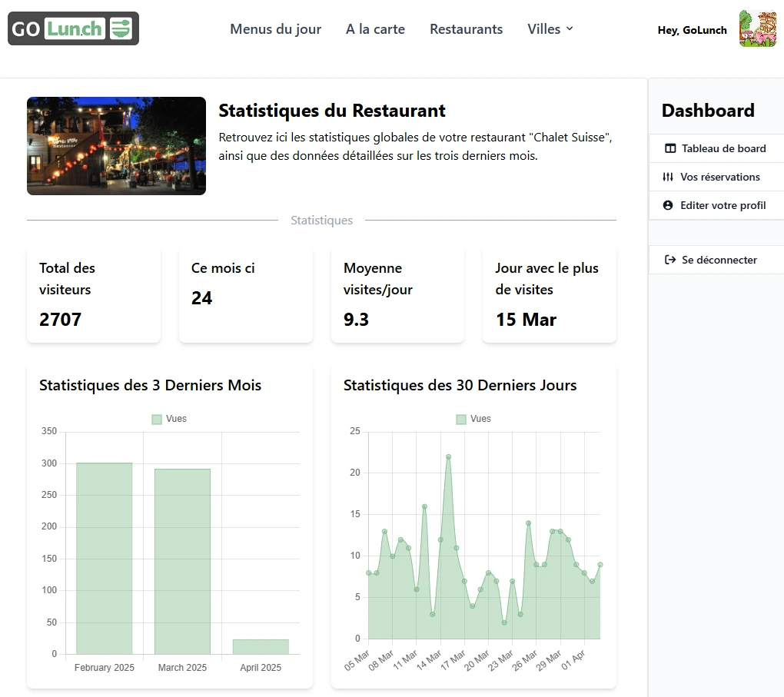Toggle the Vues legend in 3 Derniers Mois chart
784x697 pixels.
tap(169, 419)
